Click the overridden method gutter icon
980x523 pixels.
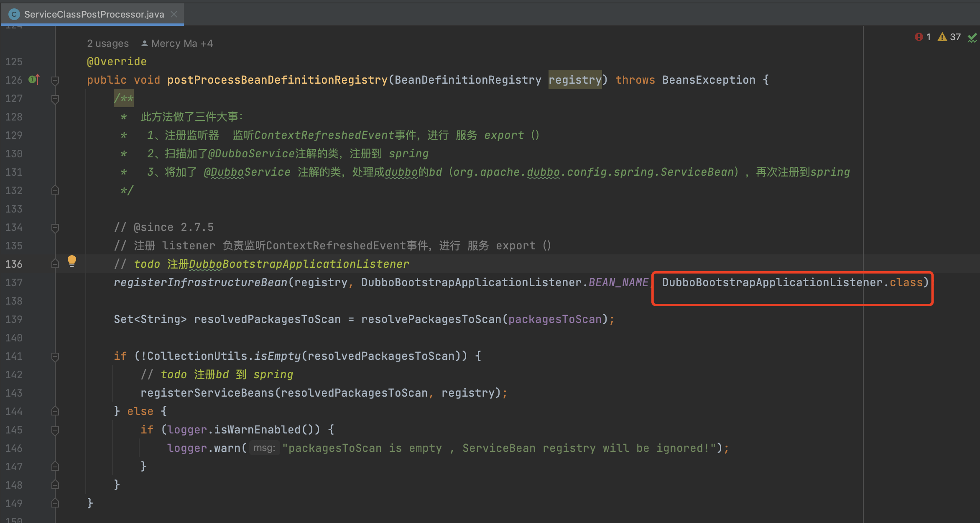click(34, 79)
